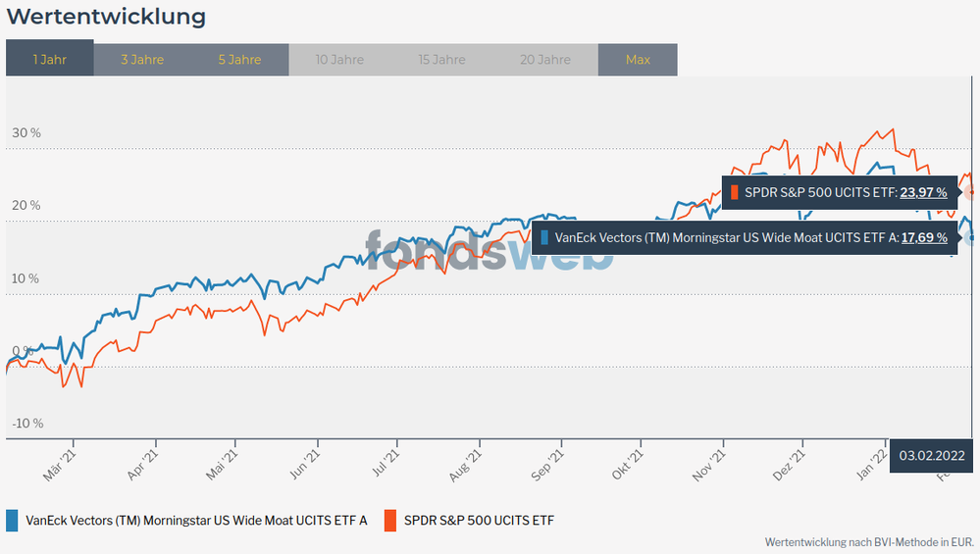Click the fondsweb watermark logo
980x554 pixels.
point(490,250)
